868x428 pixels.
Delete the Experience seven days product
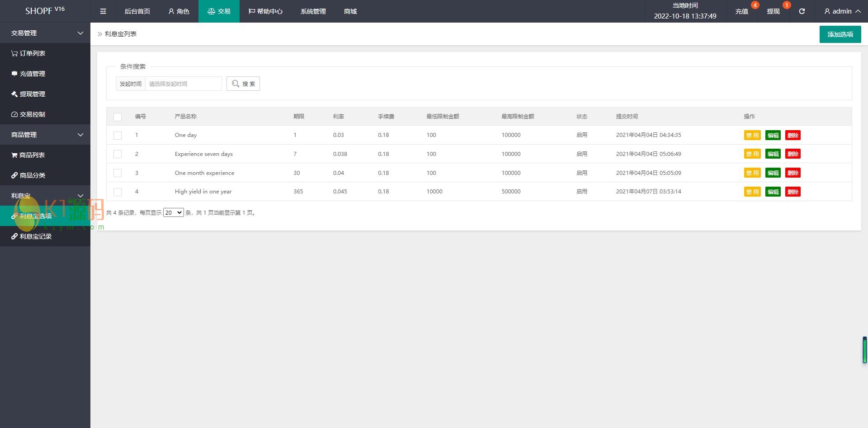point(793,154)
